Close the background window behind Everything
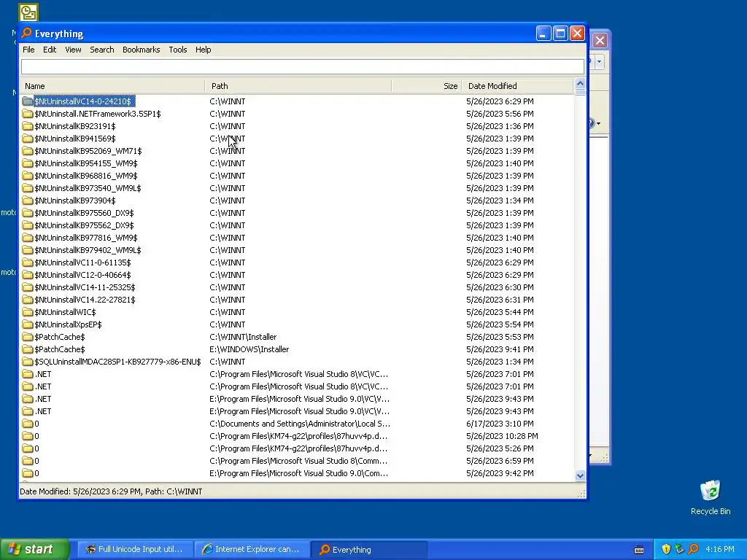Screen dimensions: 747x560 (600, 41)
